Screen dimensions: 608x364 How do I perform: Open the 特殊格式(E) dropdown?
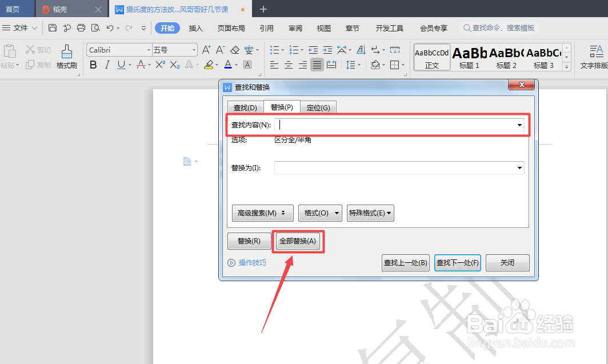point(370,213)
